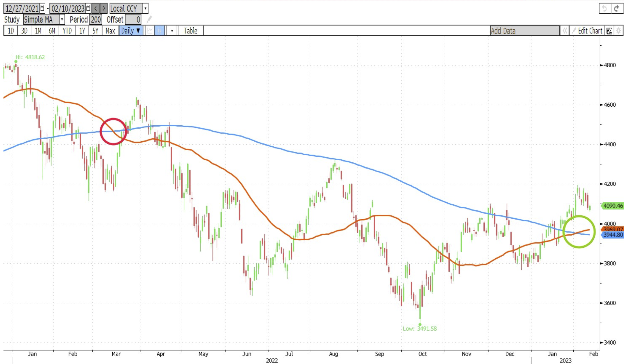Click the Period field showing 200

(96, 20)
